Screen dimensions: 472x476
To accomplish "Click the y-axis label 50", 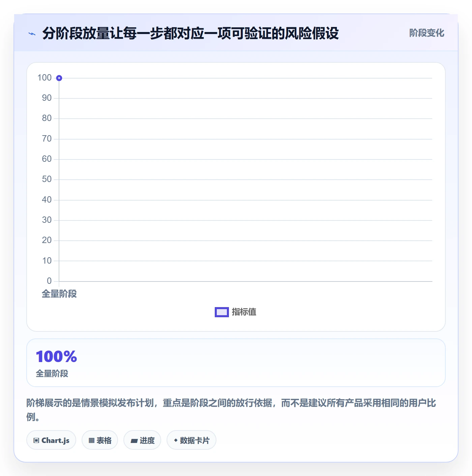I will pyautogui.click(x=47, y=179).
